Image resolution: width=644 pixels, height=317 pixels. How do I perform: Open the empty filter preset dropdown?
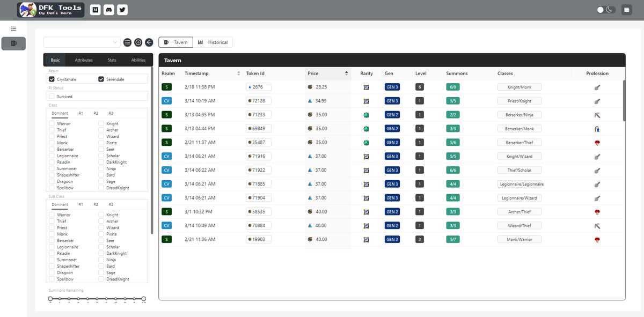82,42
